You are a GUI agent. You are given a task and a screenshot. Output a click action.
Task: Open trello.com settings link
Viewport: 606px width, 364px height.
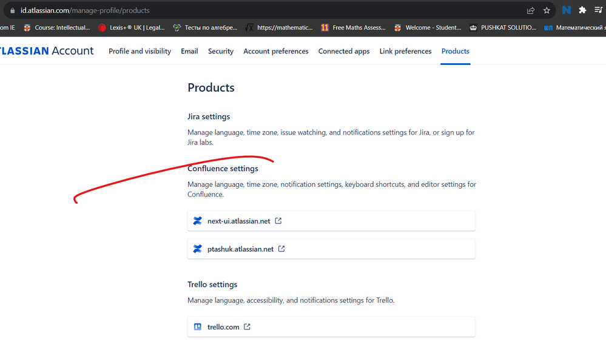[x=331, y=327]
